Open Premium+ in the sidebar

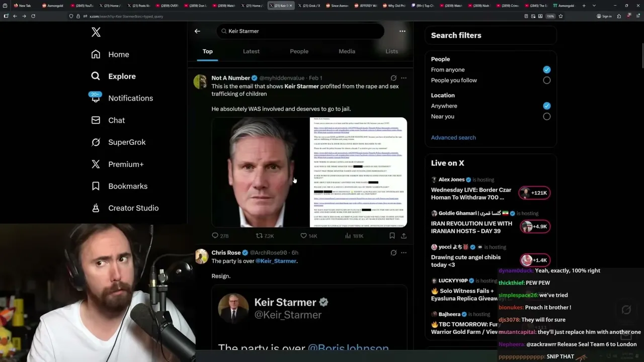click(117, 164)
